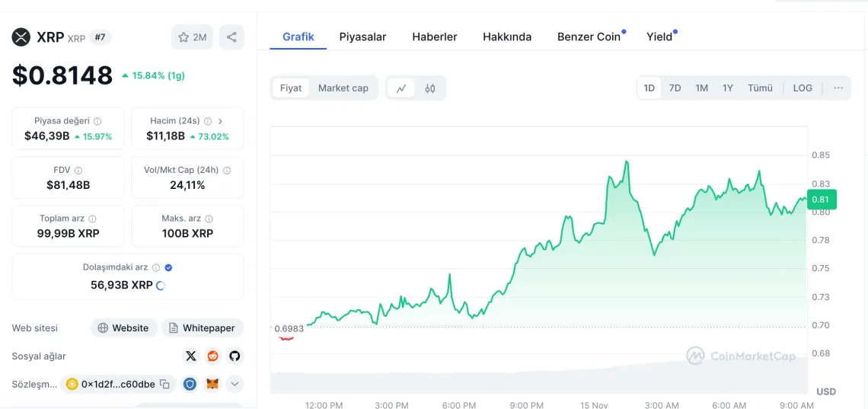The width and height of the screenshot is (868, 409).
Task: Open the Hakkında tab
Action: (x=507, y=37)
